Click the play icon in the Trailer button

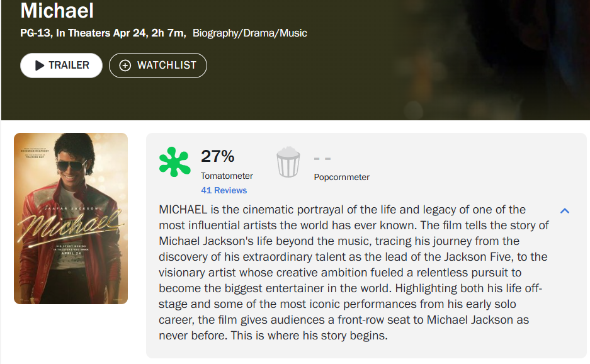click(x=40, y=65)
